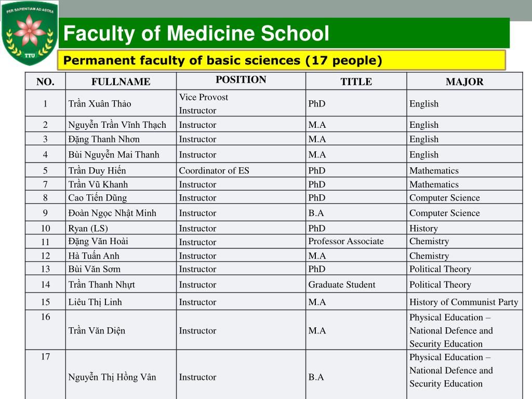This screenshot has height=399, width=532.
Task: Select the name 'Trần Thanh Nhựt'
Action: click(101, 285)
